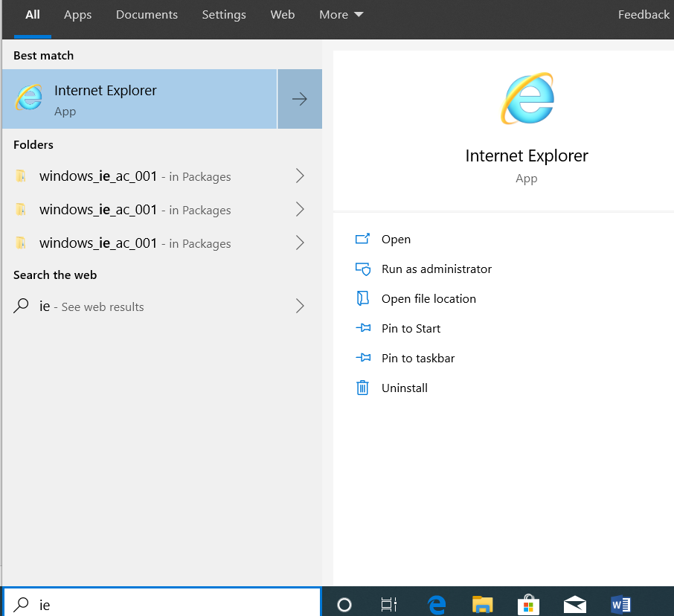Launch File Explorer from the taskbar
The width and height of the screenshot is (674, 616).
pyautogui.click(x=482, y=605)
